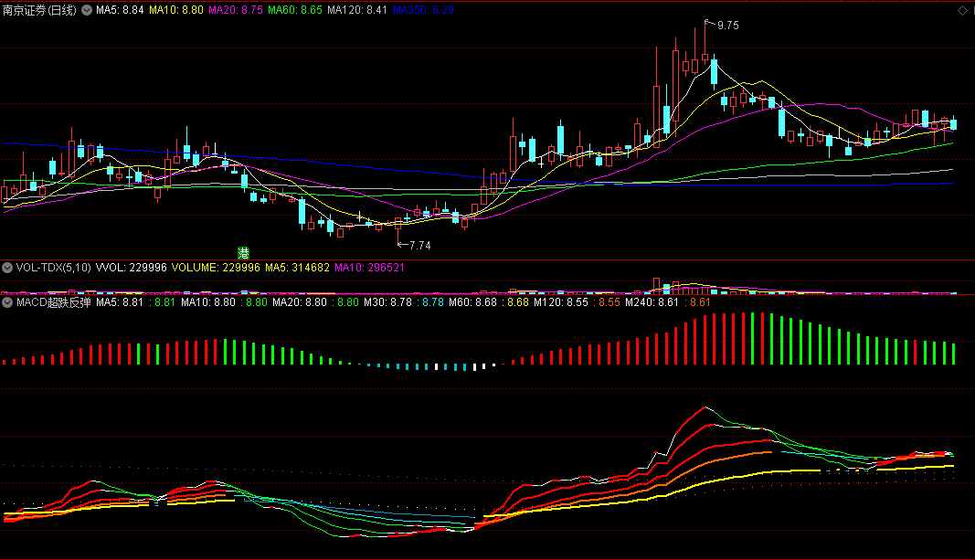Select the yellow VOLUME: 229996 value
Screen dimensions: 975x560
[x=216, y=268]
